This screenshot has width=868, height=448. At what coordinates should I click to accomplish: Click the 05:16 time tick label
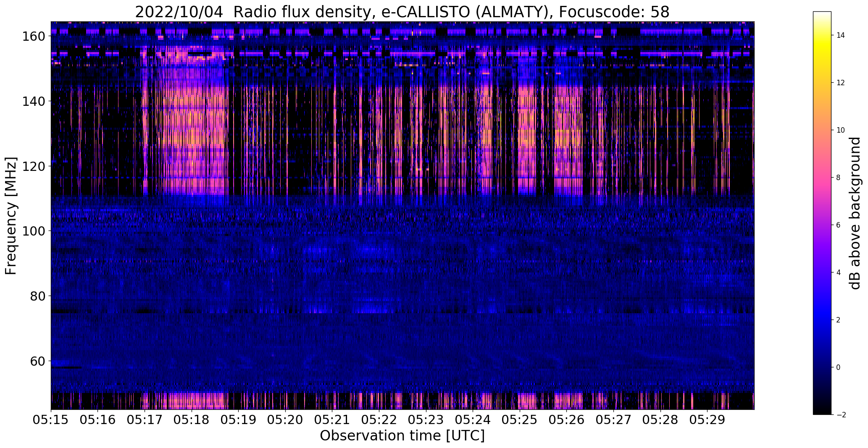tap(98, 420)
